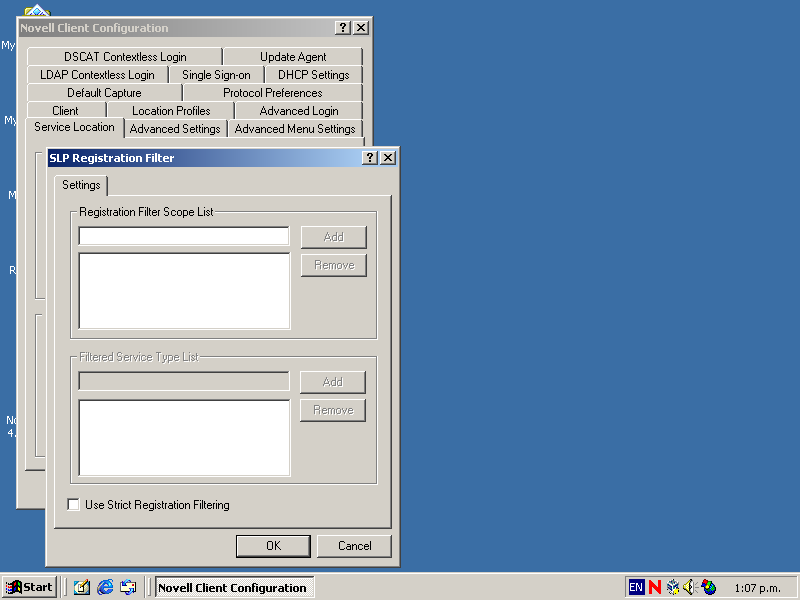Open the speaker volume tray icon

point(689,587)
